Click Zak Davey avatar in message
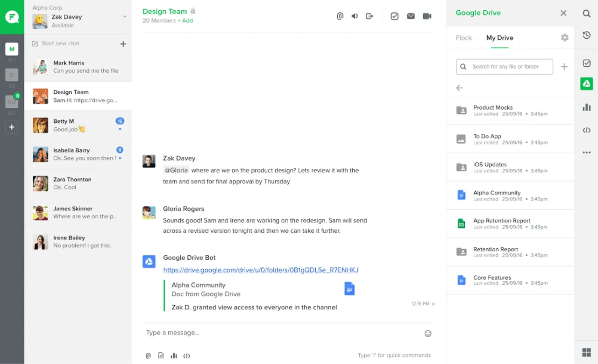Viewport: 598px width, 364px height. tap(149, 161)
